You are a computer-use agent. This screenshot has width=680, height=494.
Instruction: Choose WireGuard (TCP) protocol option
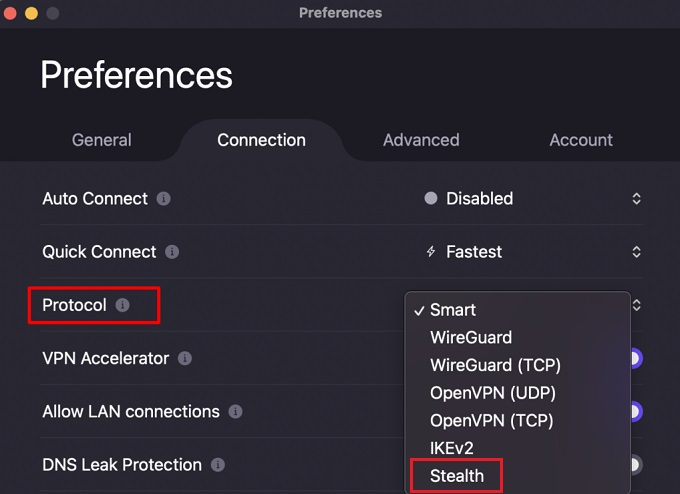coord(493,365)
